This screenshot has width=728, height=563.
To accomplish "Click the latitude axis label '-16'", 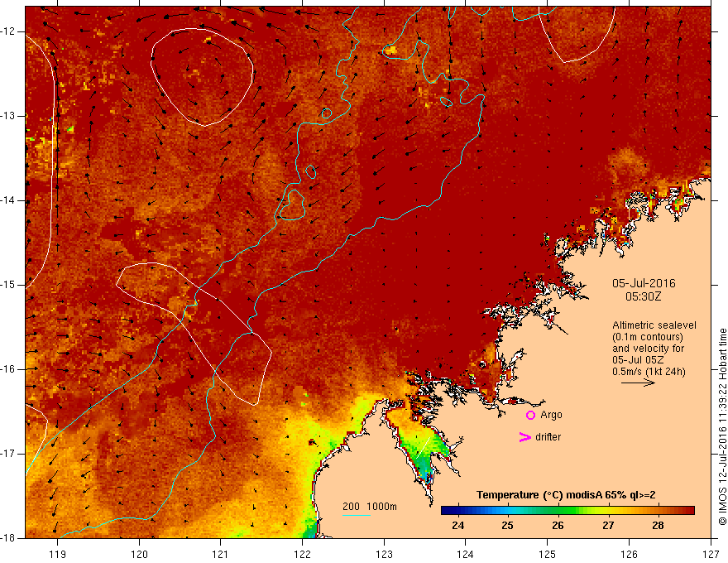I will pyautogui.click(x=8, y=369).
